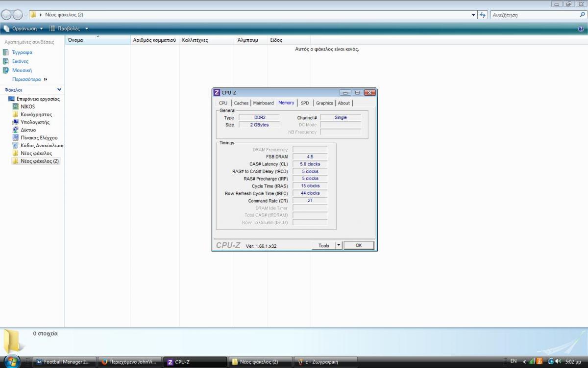
Task: Select the Memory tab
Action: (286, 103)
